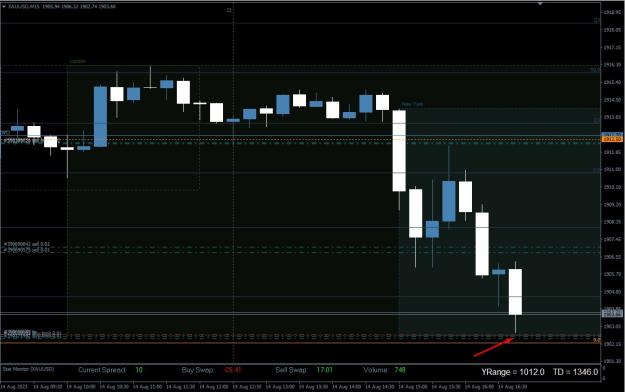The height and width of the screenshot is (392, 625).
Task: Click the green Sell Swap value 17.01
Action: pyautogui.click(x=324, y=370)
